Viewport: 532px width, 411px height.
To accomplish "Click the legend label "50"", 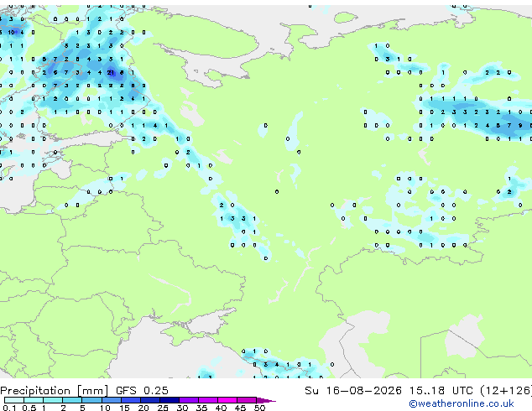I will [259, 408].
